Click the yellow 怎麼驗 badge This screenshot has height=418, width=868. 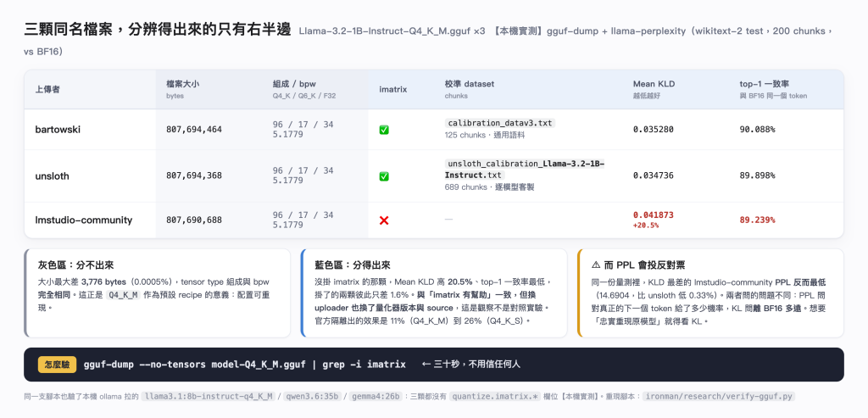57,365
